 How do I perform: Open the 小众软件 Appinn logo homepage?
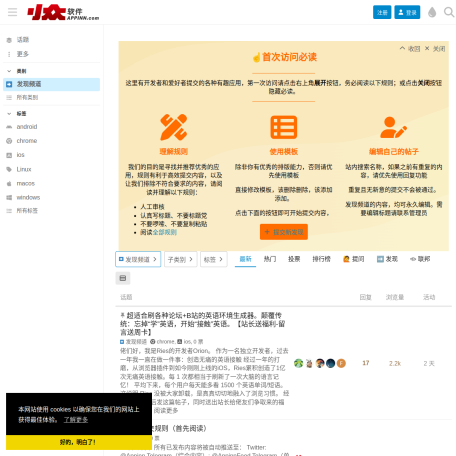63,13
